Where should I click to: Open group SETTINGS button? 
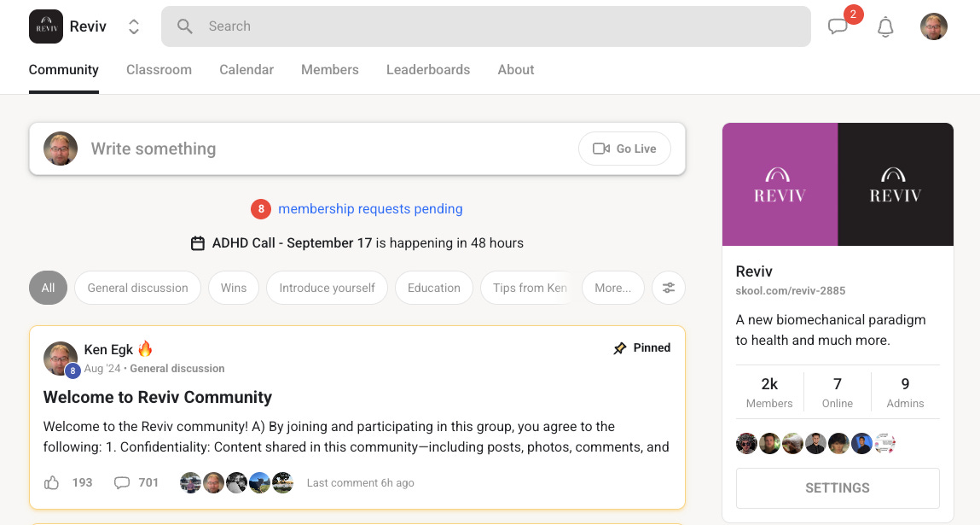(838, 488)
